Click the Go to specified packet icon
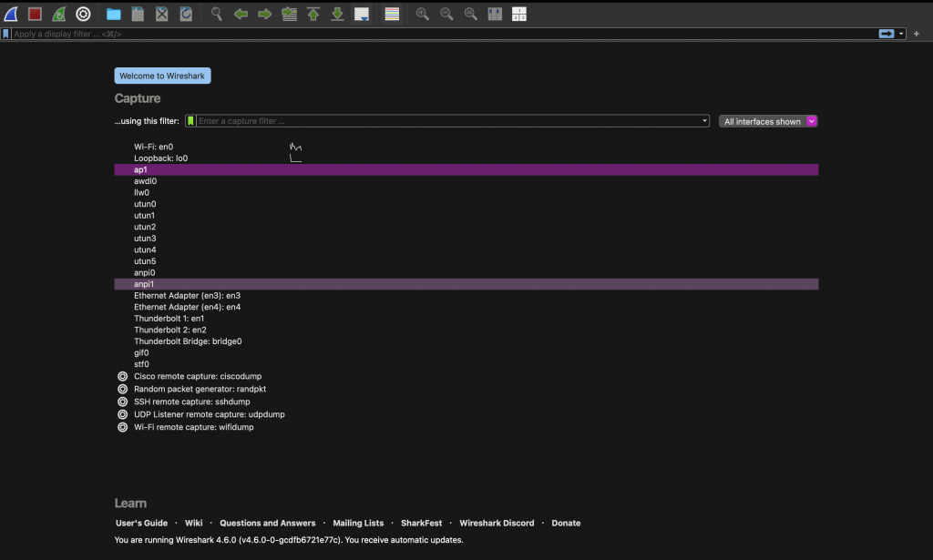Screen dimensions: 933x560 (x=289, y=14)
